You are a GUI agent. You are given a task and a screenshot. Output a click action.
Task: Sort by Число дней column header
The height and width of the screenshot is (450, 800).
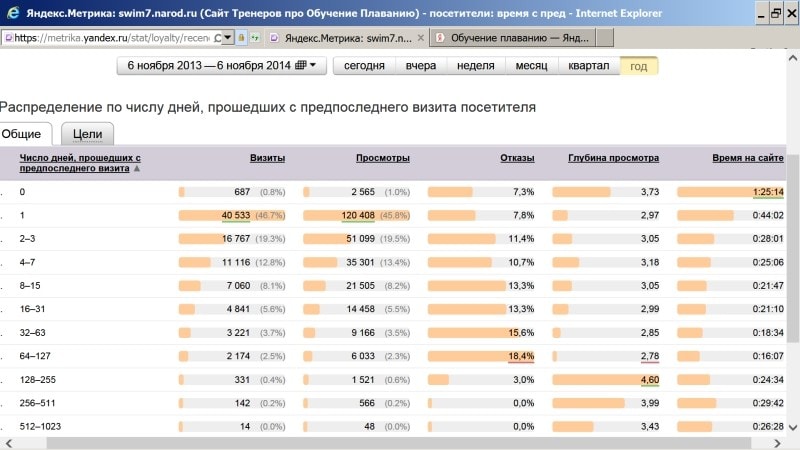[80, 163]
